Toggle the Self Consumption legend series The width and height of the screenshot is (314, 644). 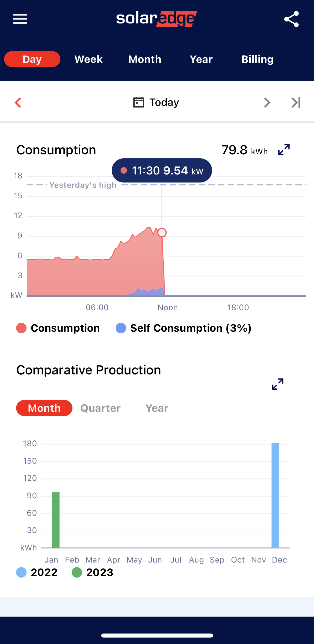[x=184, y=328]
